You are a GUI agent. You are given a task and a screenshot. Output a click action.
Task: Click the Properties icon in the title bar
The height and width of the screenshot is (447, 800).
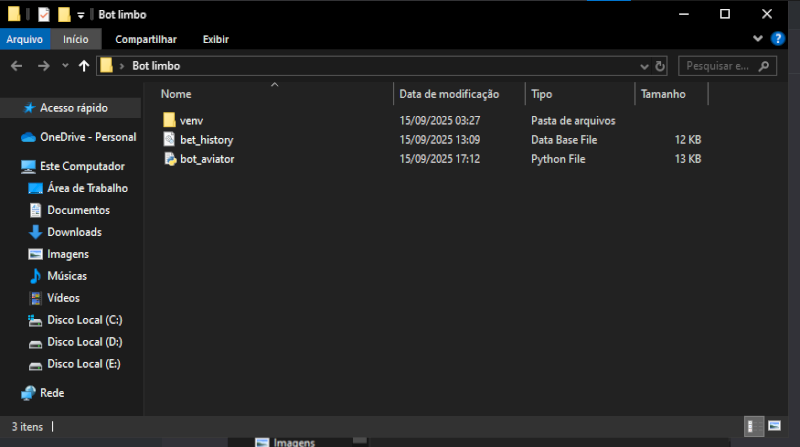point(44,14)
